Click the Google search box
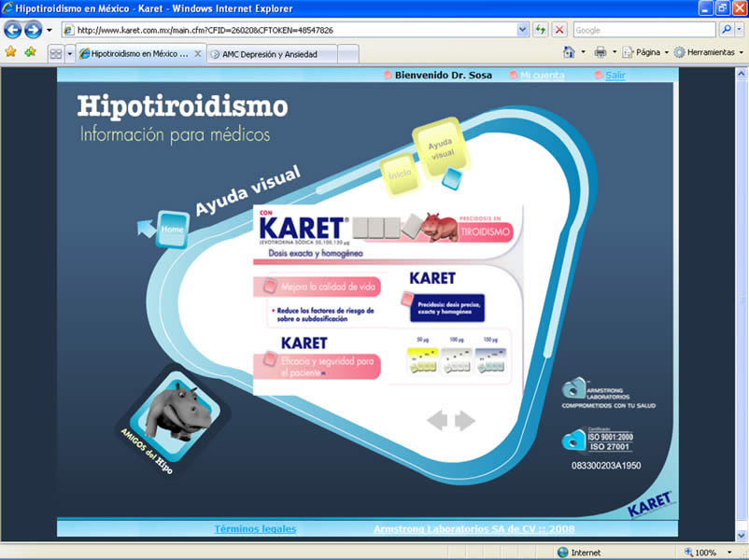 coord(643,30)
